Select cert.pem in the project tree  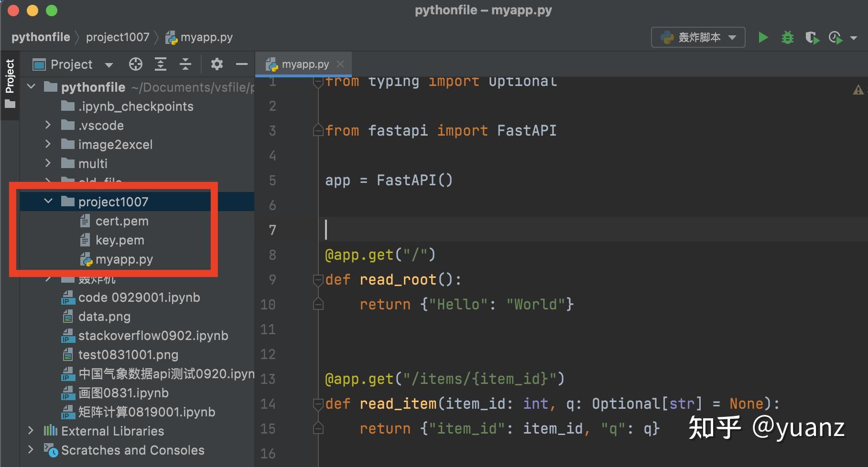122,221
